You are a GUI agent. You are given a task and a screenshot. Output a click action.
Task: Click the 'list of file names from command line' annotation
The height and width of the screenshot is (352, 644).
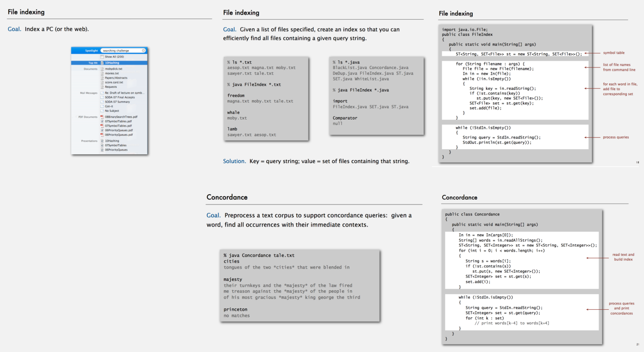(619, 67)
